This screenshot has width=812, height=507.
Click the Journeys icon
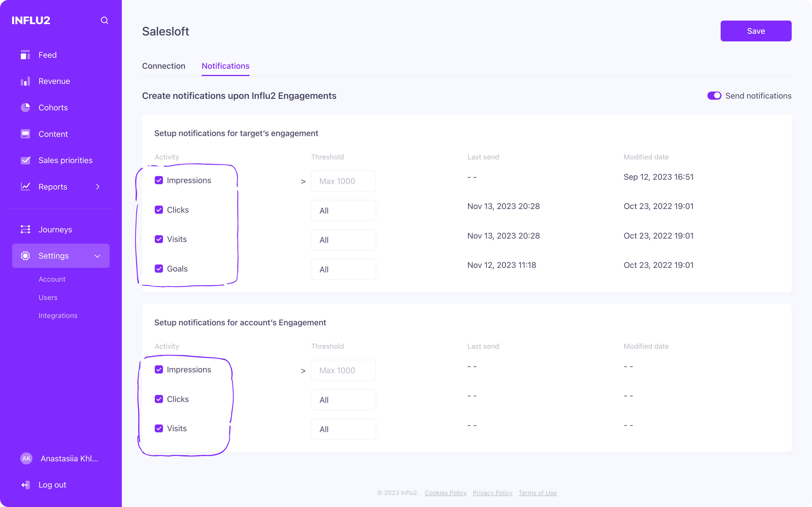click(25, 229)
